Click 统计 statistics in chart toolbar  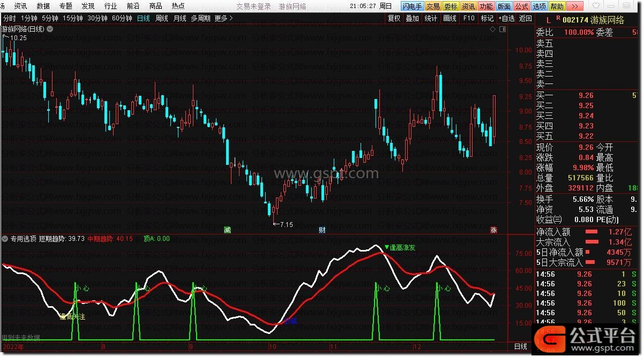coord(431,18)
